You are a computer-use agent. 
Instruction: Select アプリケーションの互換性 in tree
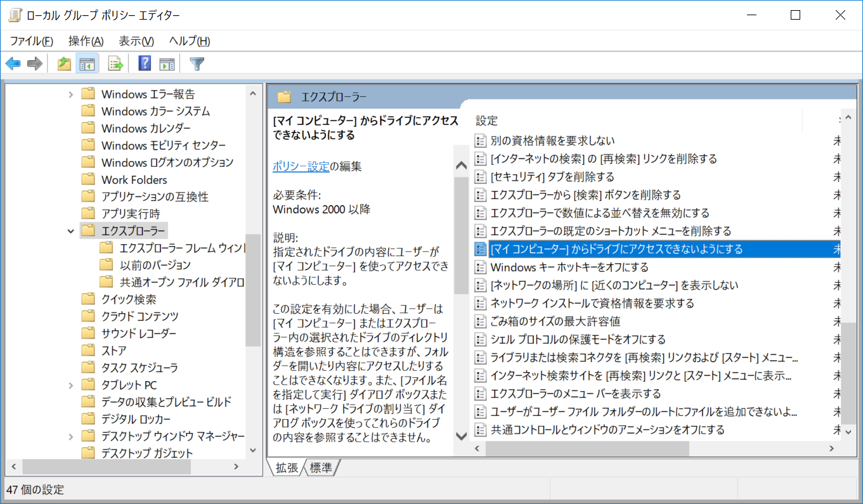coord(155,197)
